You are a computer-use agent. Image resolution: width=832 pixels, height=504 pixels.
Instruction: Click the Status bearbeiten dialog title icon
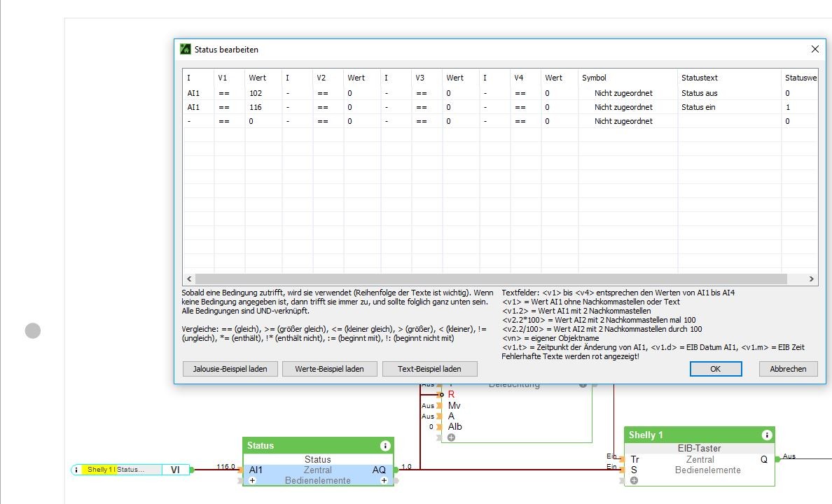(186, 50)
